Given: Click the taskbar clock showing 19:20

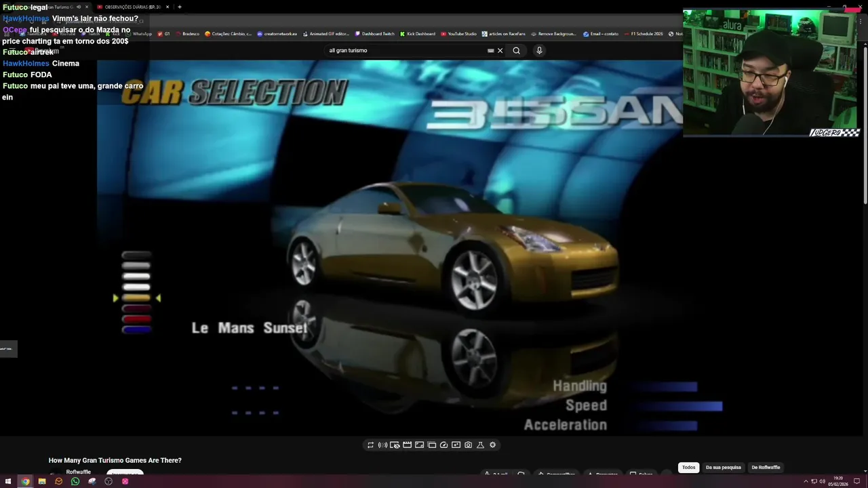Looking at the screenshot, I should (839, 481).
